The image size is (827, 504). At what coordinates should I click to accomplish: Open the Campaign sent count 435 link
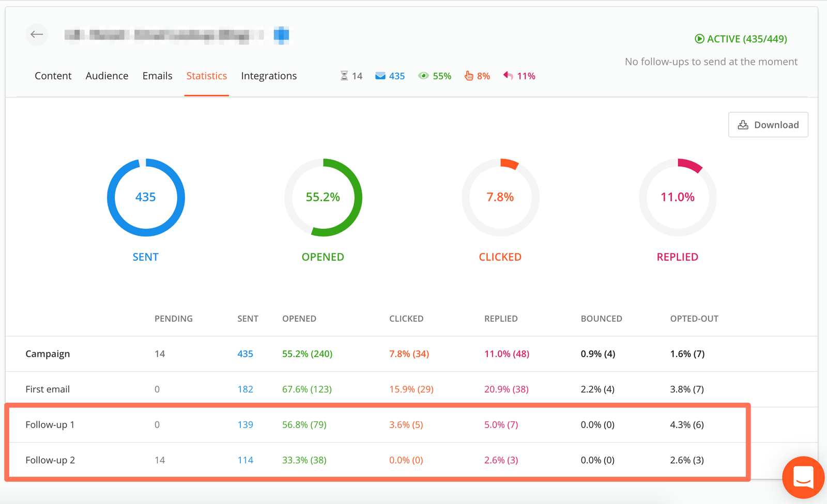pos(245,354)
